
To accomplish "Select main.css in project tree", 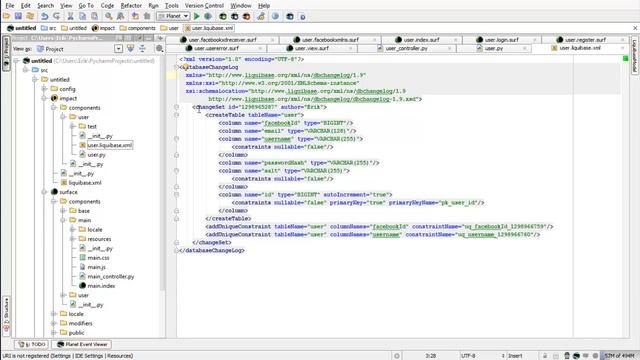I will click(x=98, y=258).
